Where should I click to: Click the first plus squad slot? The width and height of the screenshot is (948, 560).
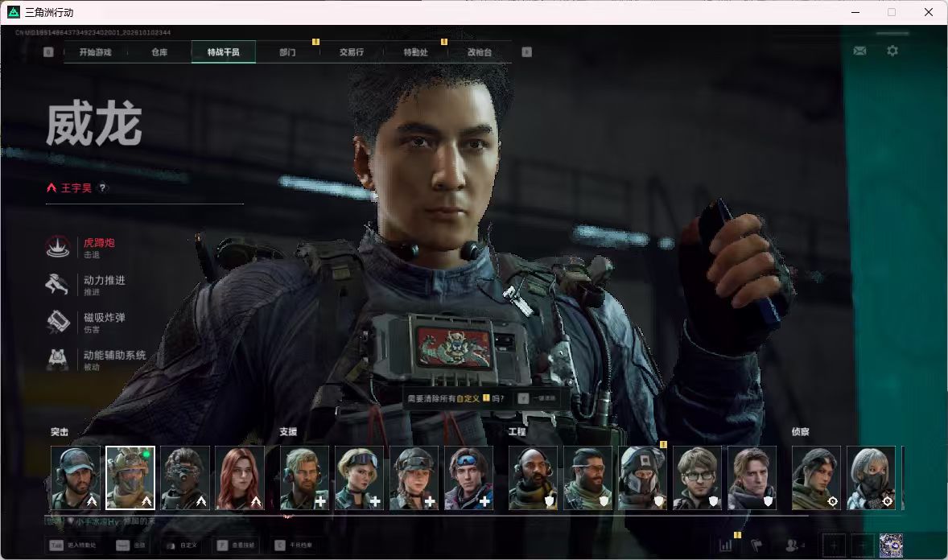(835, 546)
